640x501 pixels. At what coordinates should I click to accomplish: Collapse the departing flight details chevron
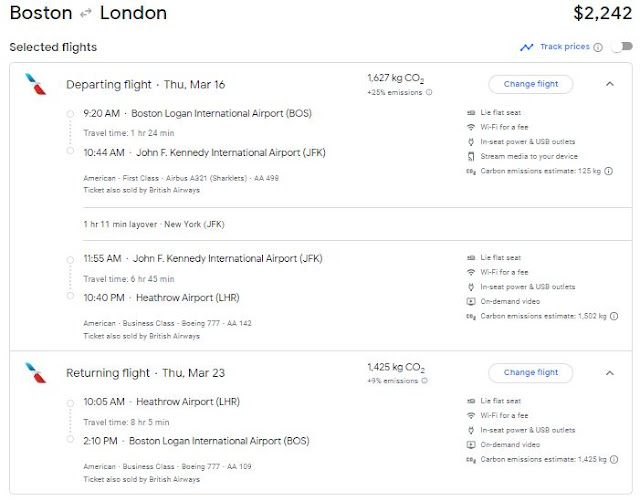pyautogui.click(x=610, y=84)
